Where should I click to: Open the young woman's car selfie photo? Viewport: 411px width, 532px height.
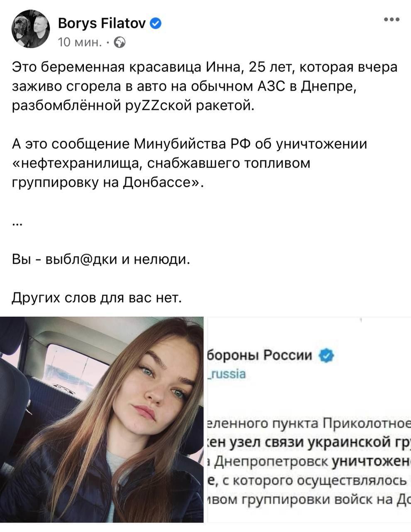(x=102, y=419)
